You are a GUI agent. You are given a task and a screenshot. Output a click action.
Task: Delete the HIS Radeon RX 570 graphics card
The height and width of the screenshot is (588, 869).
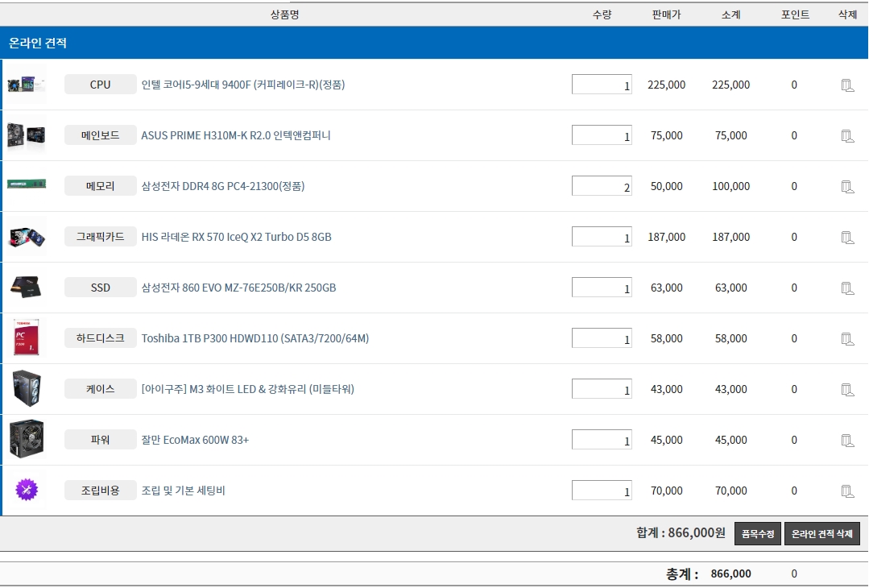[x=847, y=237]
